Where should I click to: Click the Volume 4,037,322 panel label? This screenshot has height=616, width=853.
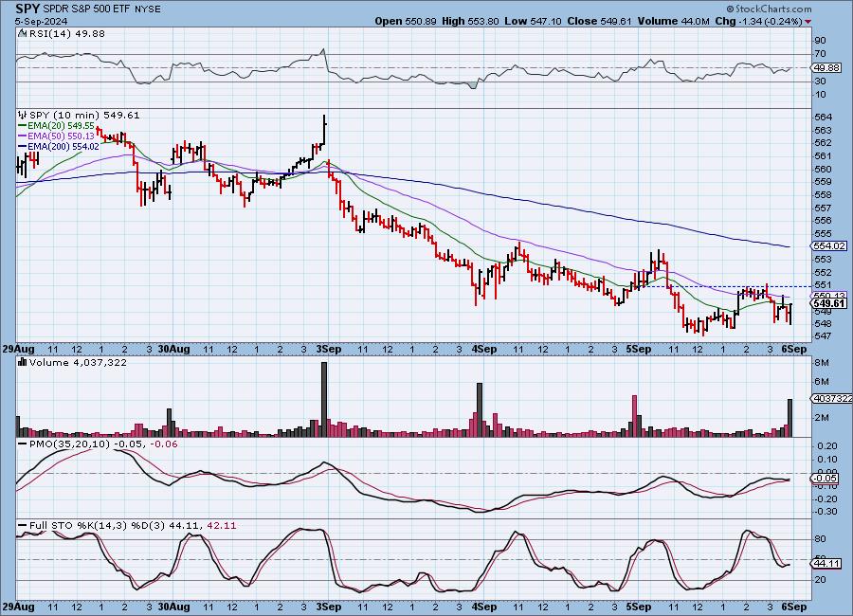78,362
